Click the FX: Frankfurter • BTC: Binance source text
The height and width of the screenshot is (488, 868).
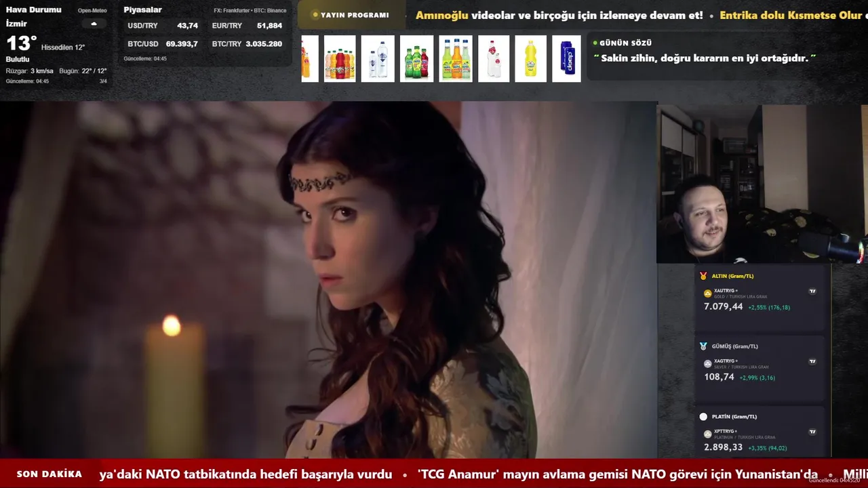click(250, 11)
